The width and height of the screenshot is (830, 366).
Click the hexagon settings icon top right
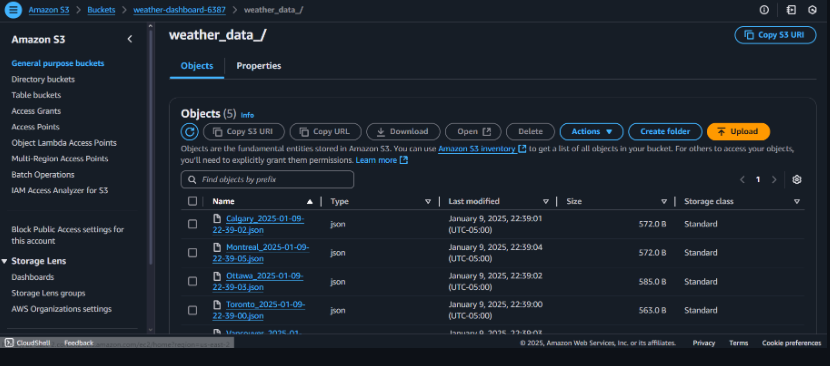click(x=813, y=10)
